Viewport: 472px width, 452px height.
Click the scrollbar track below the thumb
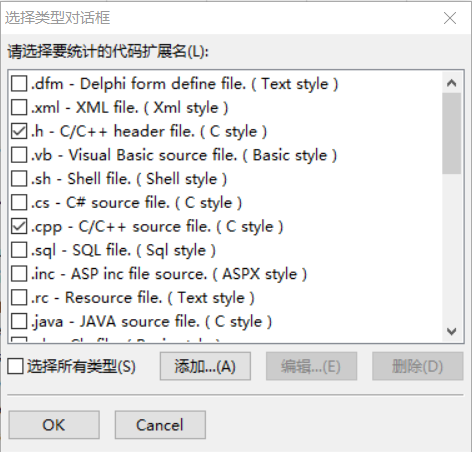tap(452, 248)
